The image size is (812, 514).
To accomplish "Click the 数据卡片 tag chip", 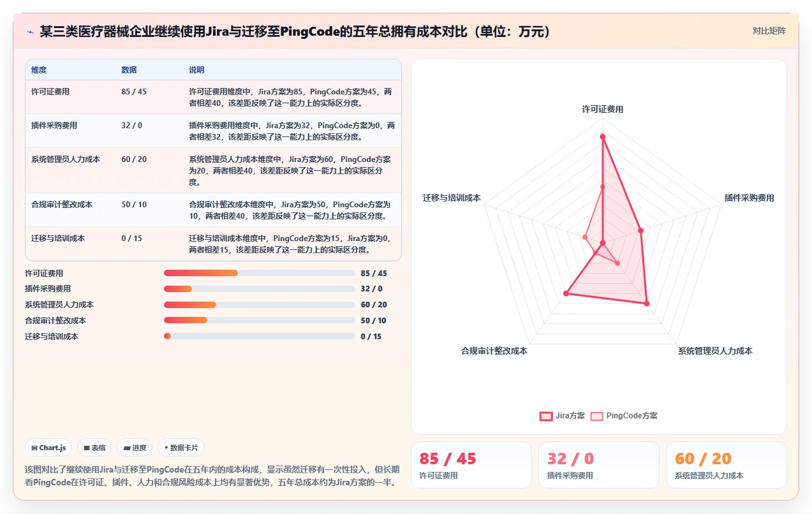I will (x=181, y=448).
